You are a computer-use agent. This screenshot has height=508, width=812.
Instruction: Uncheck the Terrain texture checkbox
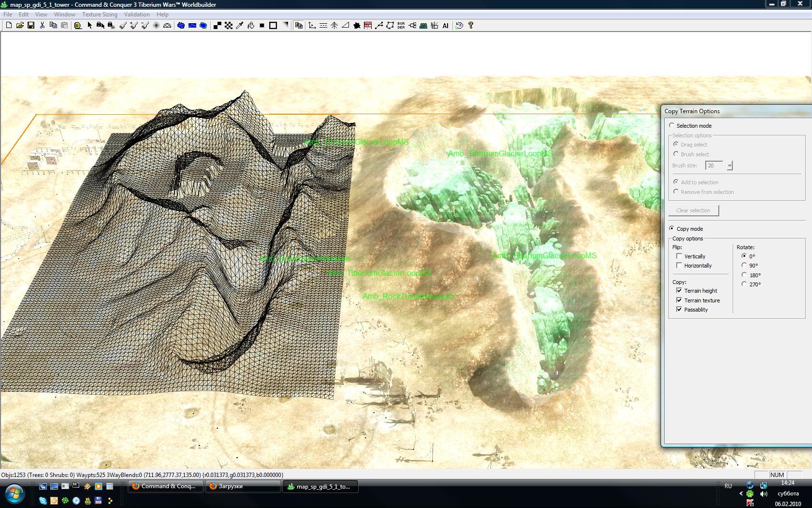(x=679, y=300)
